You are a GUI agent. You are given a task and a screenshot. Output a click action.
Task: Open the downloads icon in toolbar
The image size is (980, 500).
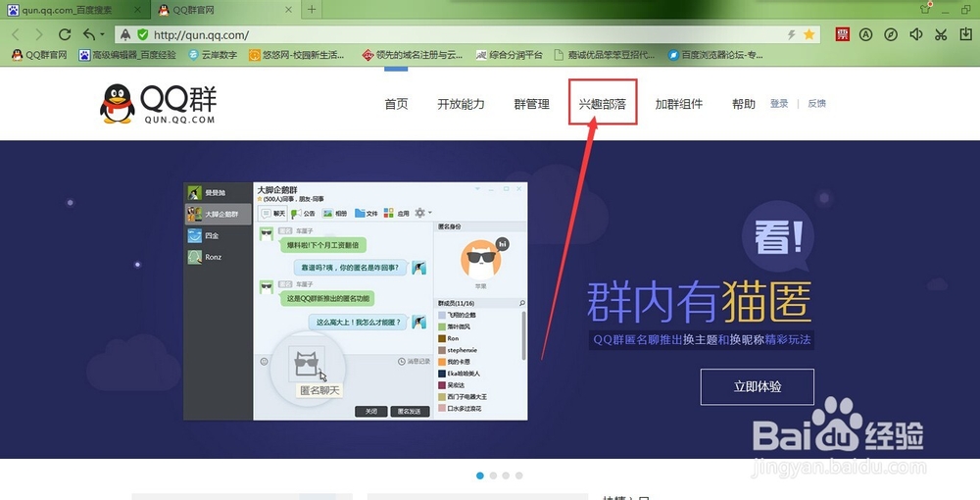point(965,34)
